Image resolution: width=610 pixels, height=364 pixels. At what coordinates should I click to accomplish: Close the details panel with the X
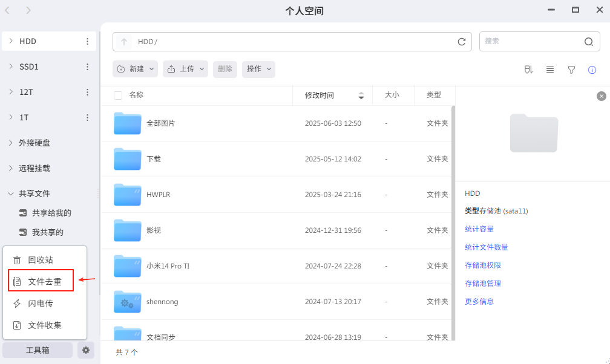pos(601,96)
